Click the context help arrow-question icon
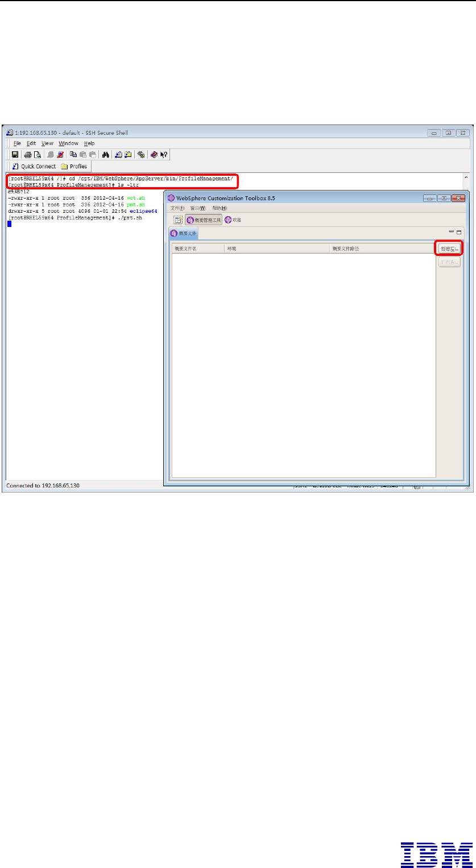The image size is (476, 868). (164, 154)
